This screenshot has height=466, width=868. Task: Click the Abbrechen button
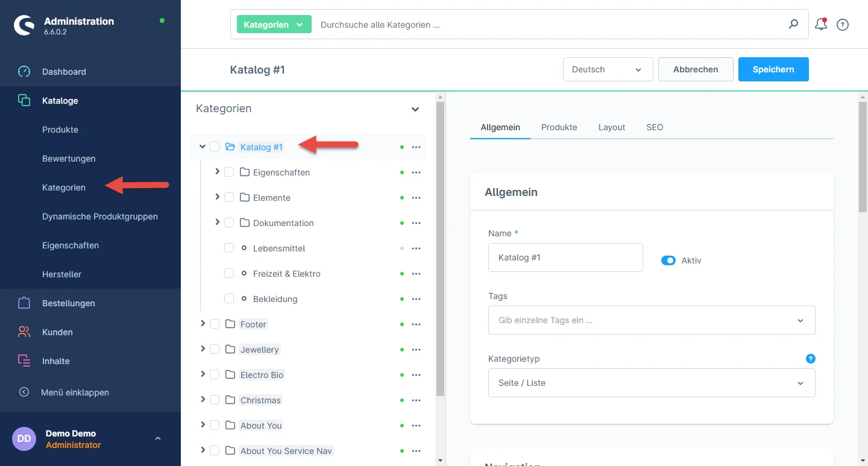695,69
